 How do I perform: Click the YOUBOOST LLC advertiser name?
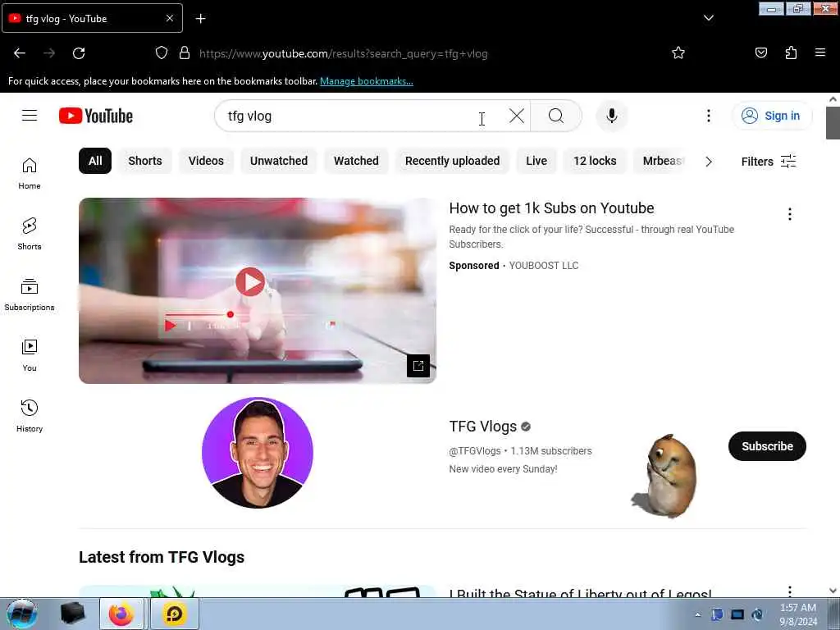(x=543, y=266)
